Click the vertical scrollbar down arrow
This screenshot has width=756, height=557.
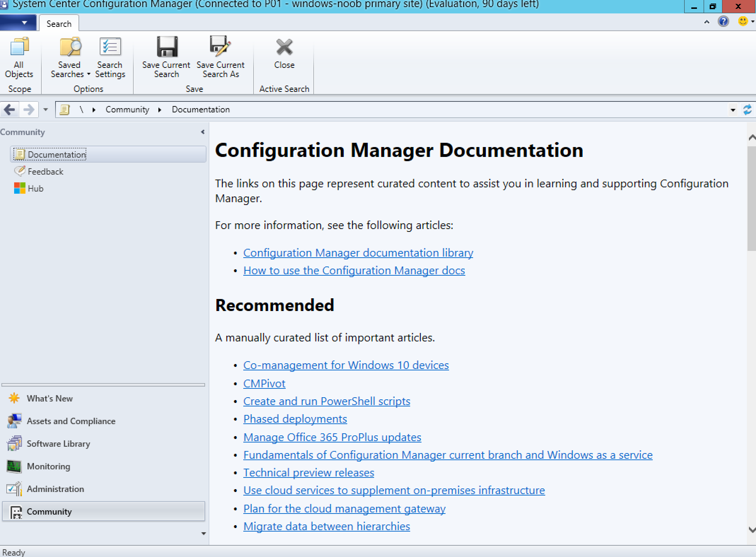click(x=752, y=529)
